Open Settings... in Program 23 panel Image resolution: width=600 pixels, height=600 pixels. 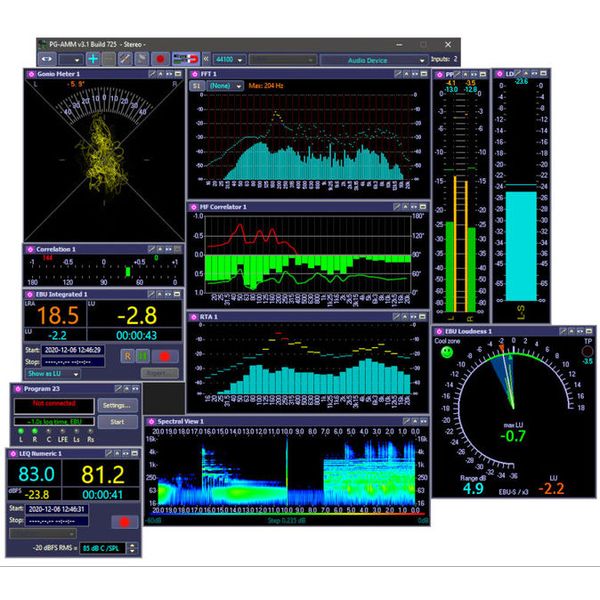(117, 405)
